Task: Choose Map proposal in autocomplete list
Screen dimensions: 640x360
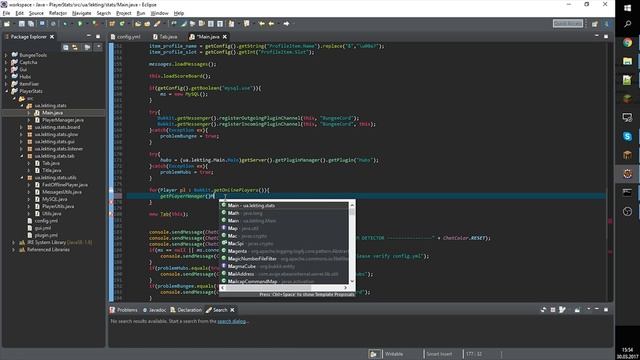Action: coord(284,228)
